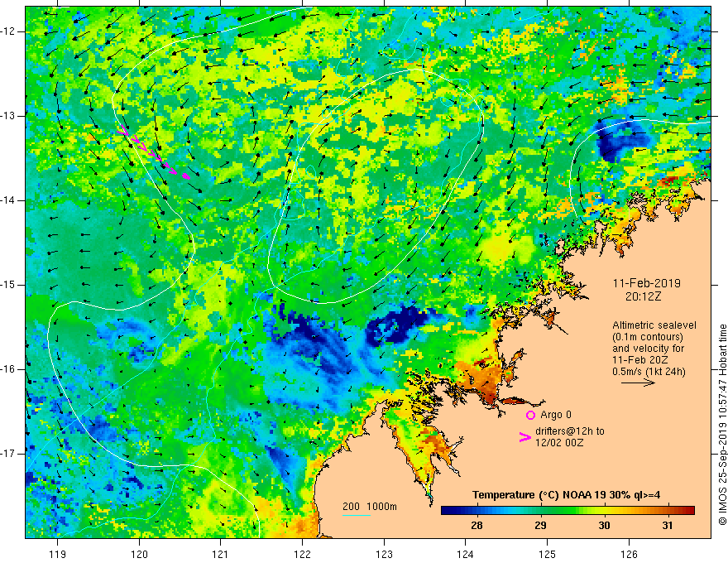Click the longitude 123 axis label

click(x=384, y=554)
